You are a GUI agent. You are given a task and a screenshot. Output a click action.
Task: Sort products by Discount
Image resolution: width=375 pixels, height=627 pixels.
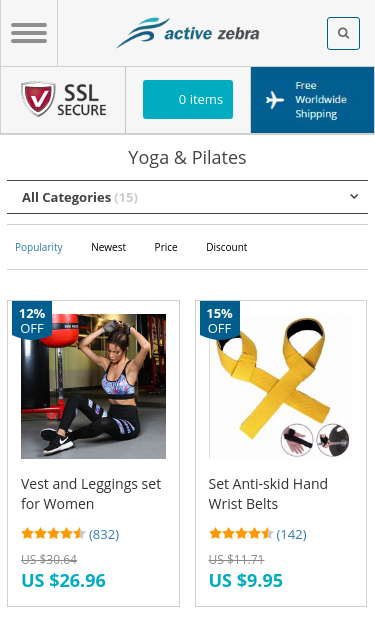(x=227, y=247)
